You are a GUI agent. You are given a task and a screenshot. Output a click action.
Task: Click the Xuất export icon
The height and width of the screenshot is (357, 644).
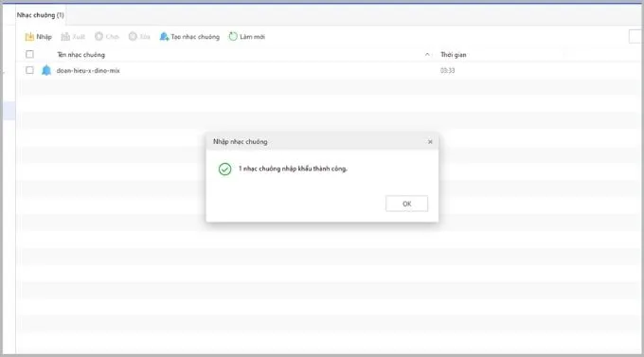(65, 37)
